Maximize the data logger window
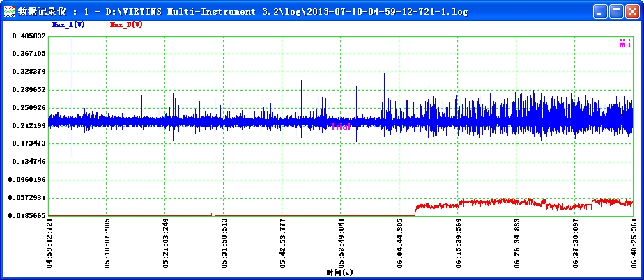 (x=616, y=12)
